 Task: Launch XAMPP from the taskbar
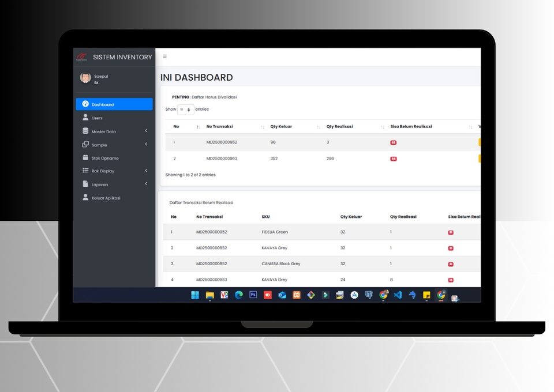[296, 295]
